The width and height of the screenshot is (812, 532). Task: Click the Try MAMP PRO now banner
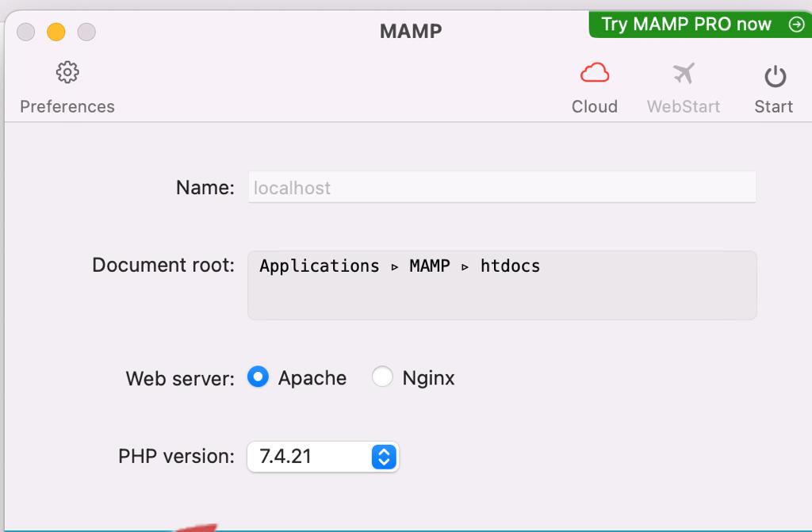point(700,25)
